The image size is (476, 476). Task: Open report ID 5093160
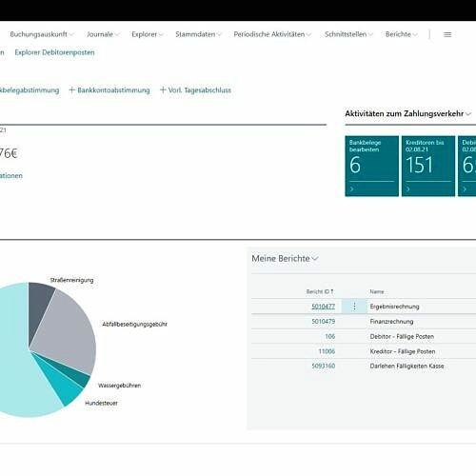tap(323, 366)
